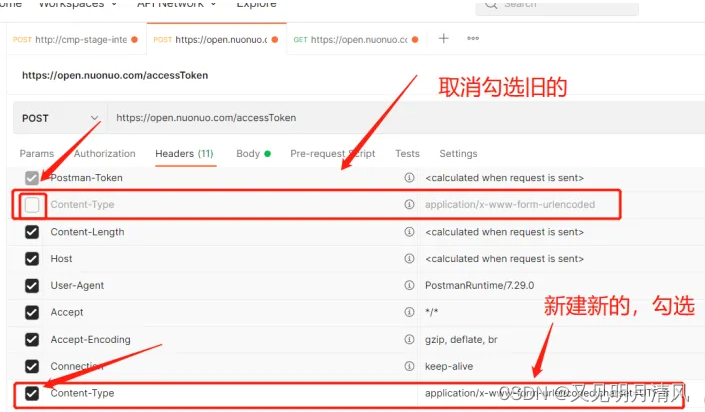Show info for Accept-Encoding header

[409, 339]
